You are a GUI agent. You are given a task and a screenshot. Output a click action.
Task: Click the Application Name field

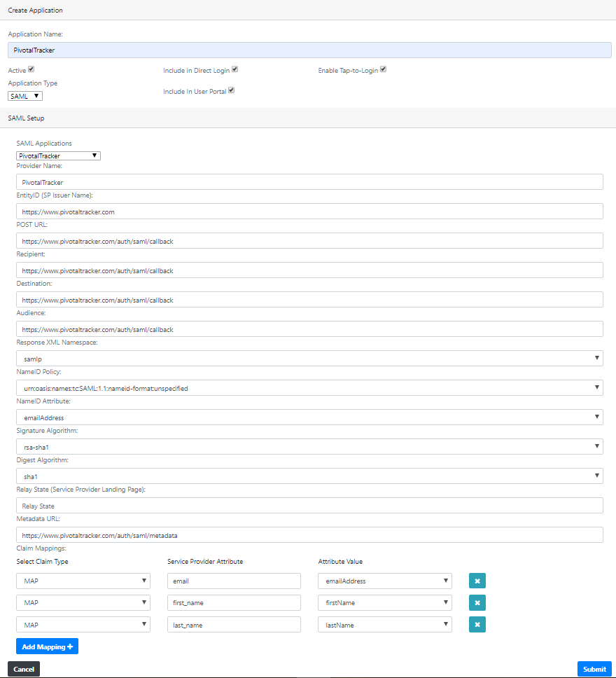pos(309,50)
